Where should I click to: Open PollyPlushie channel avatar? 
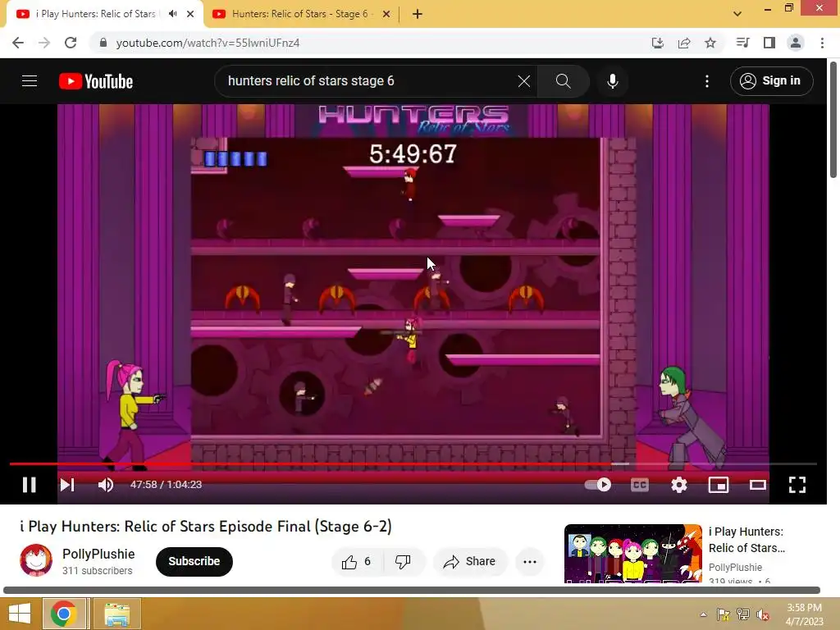point(36,559)
